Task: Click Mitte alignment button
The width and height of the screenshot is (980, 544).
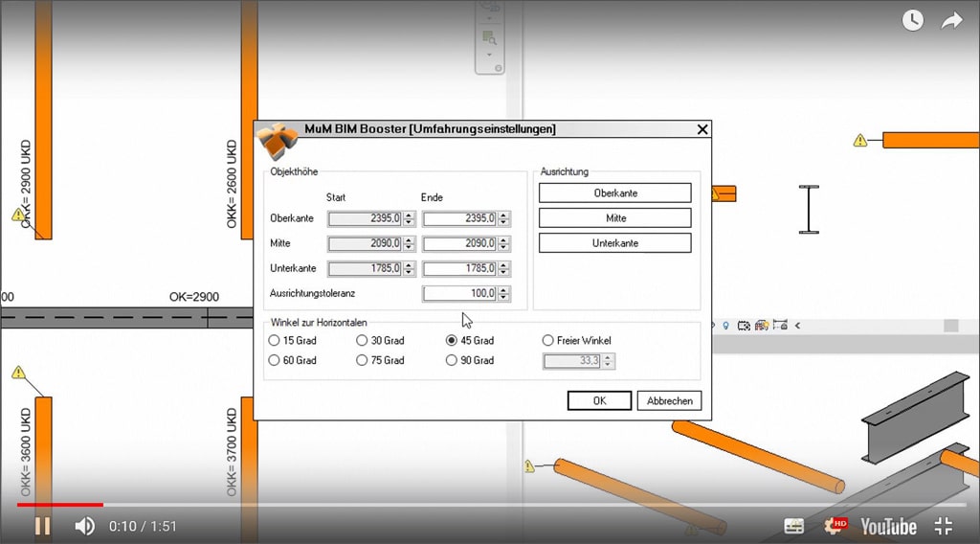Action: 615,217
